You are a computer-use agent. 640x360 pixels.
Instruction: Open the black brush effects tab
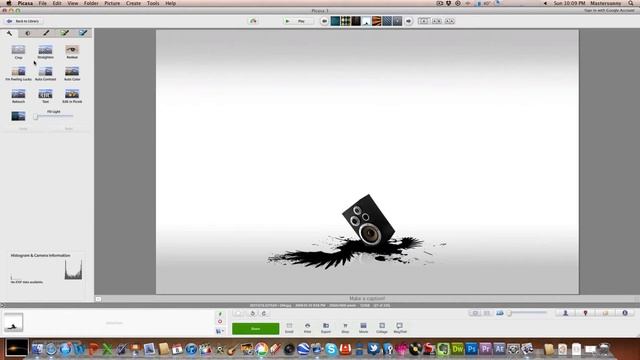click(46, 33)
